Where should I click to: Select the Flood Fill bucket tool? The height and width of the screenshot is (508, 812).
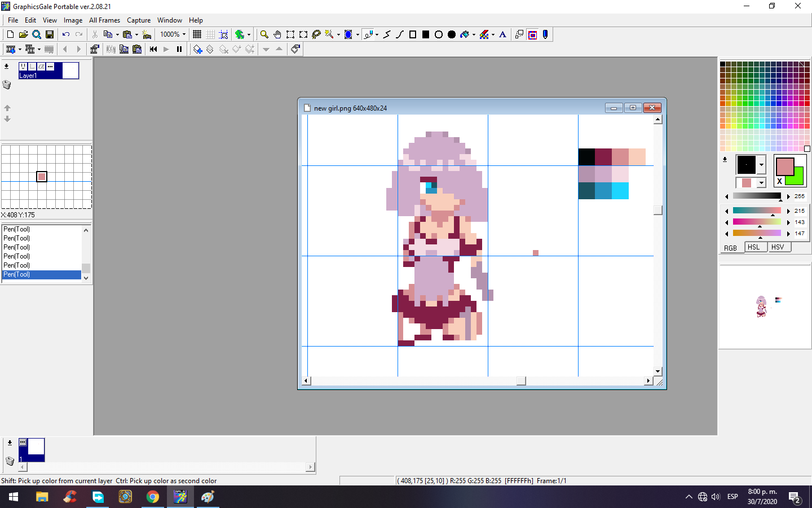[x=464, y=34]
